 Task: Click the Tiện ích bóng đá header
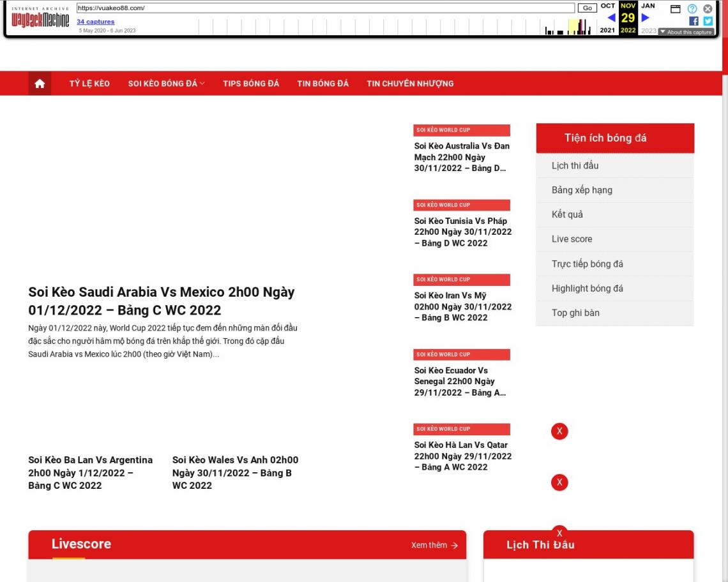pyautogui.click(x=615, y=138)
